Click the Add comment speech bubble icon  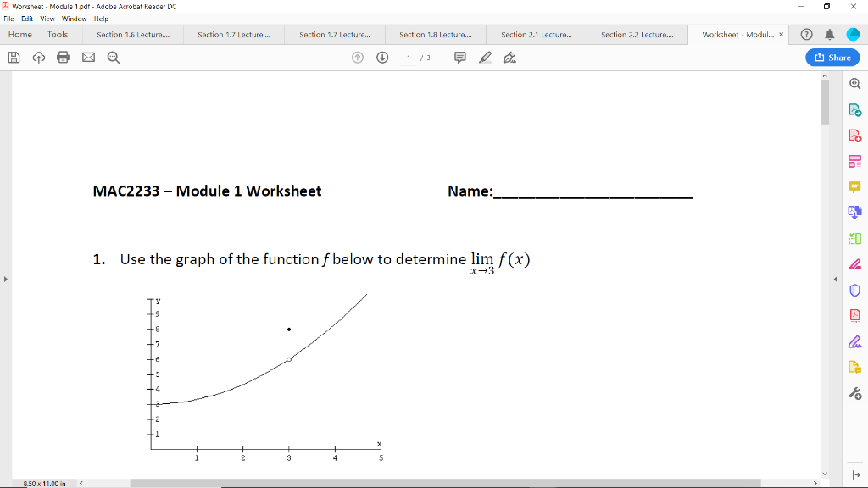point(459,58)
